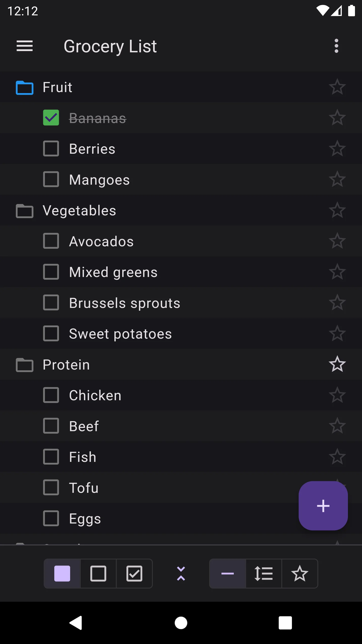Tap the star filter in bottom bar
This screenshot has width=362, height=644.
click(x=300, y=574)
